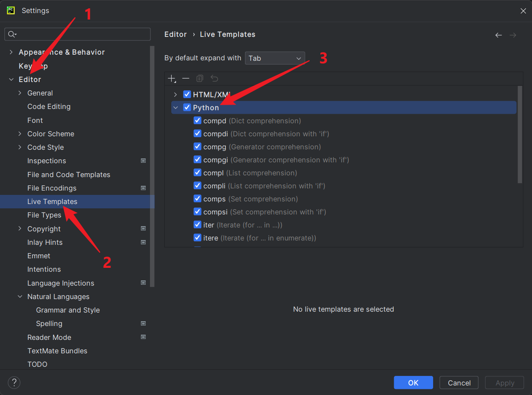Open help with the question mark icon
Screen dimensions: 532x395
tap(14, 382)
